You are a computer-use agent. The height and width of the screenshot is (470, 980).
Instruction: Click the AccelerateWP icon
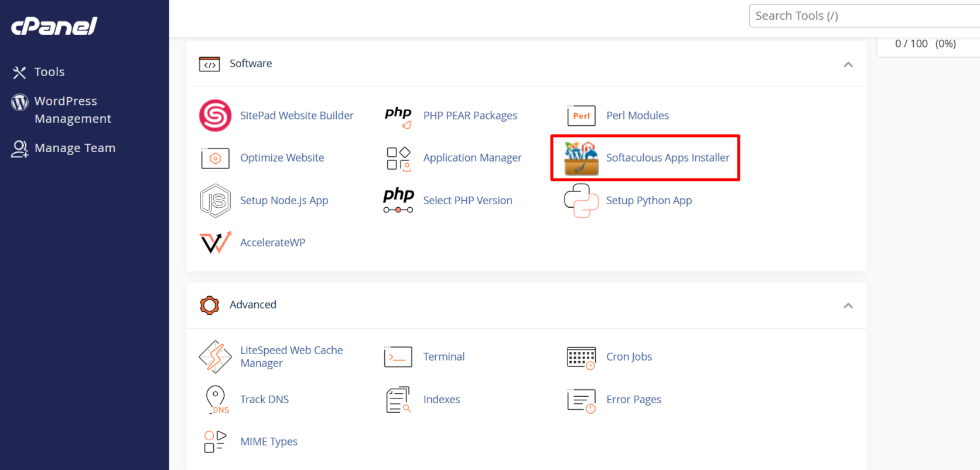click(216, 242)
